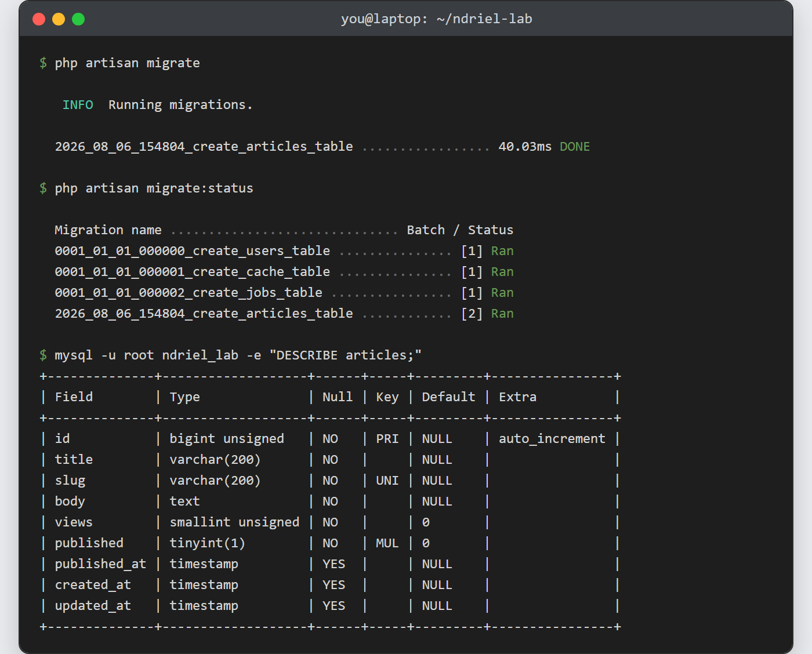
Task: Click the 'php artisan migrate:status' command
Action: tap(154, 188)
